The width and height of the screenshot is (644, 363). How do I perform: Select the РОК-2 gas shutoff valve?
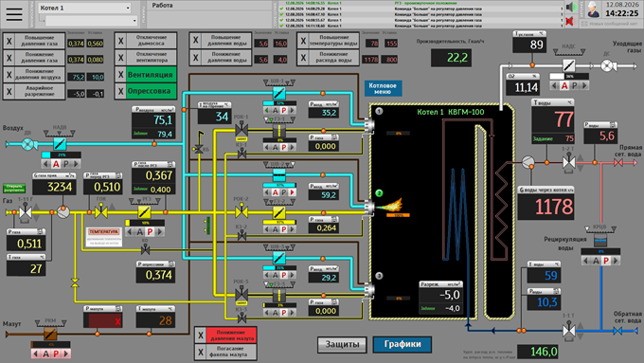point(241,212)
